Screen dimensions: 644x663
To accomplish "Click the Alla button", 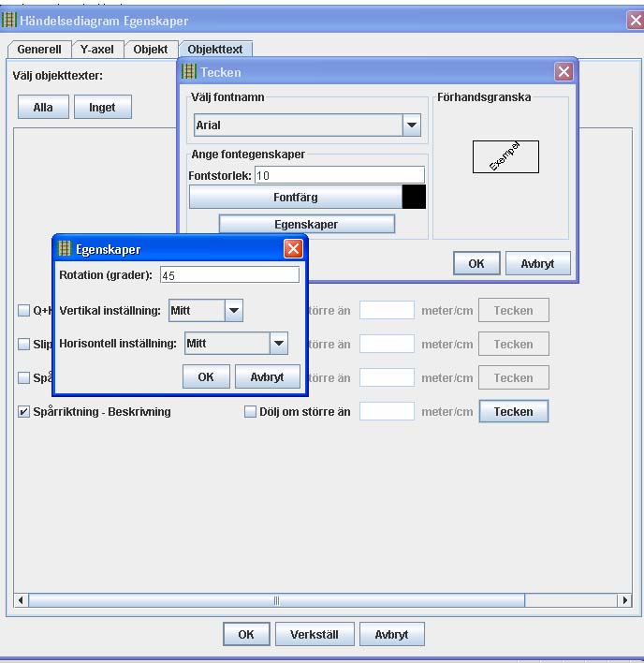I will [43, 107].
